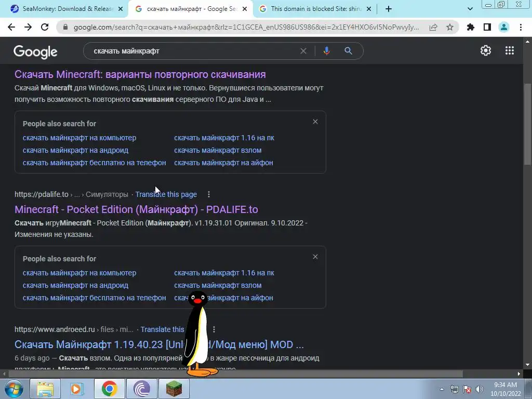Open the Windows Start menu

point(14,389)
